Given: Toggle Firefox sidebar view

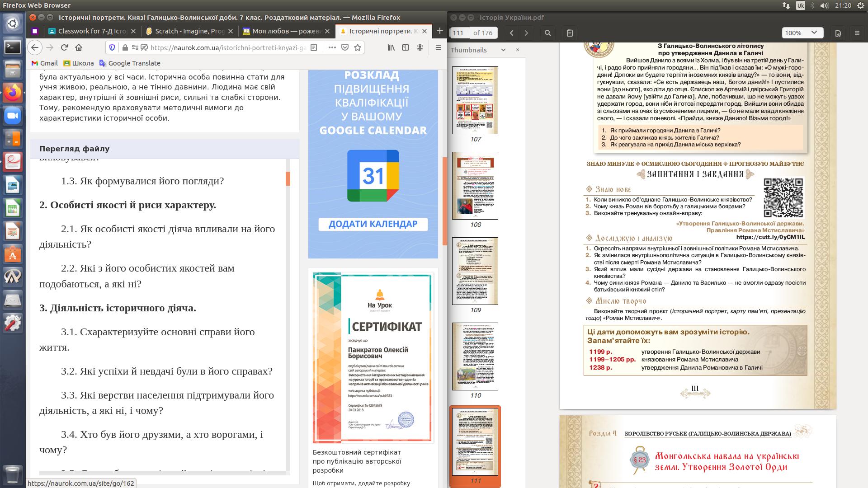Looking at the screenshot, I should pos(406,47).
